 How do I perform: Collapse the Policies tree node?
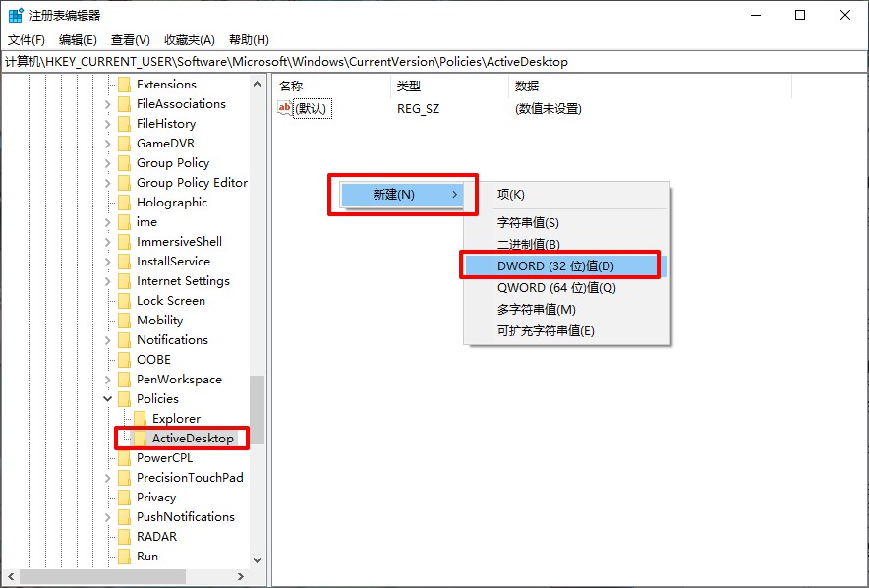pyautogui.click(x=108, y=399)
